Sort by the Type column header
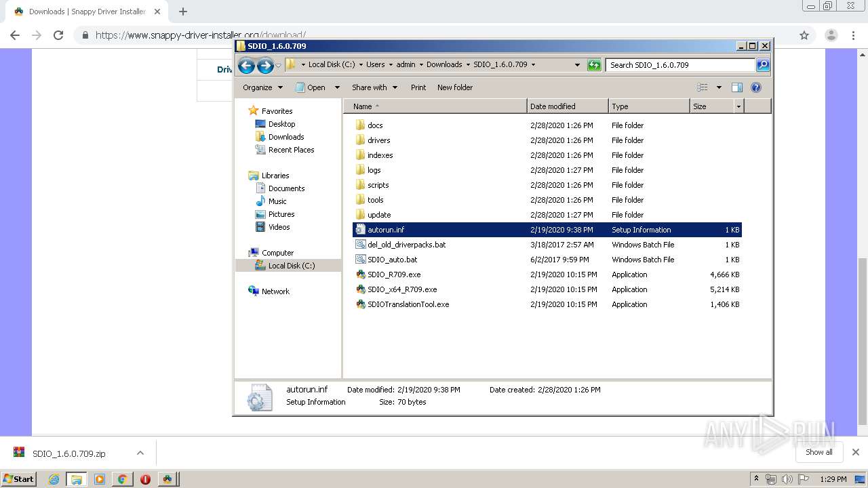 point(649,106)
